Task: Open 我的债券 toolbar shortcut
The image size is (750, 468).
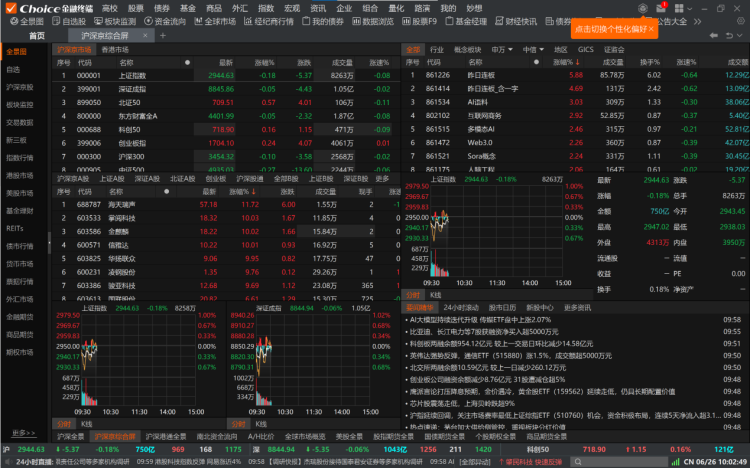Action: click(323, 22)
